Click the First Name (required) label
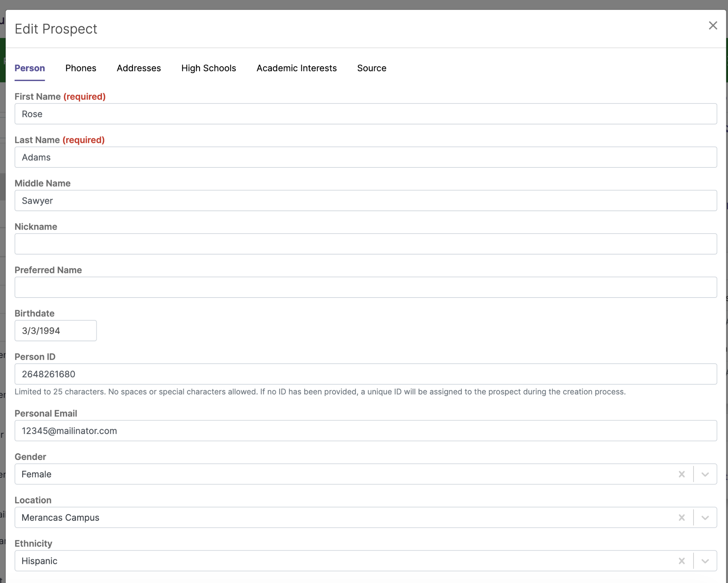This screenshot has height=583, width=728. (x=60, y=97)
